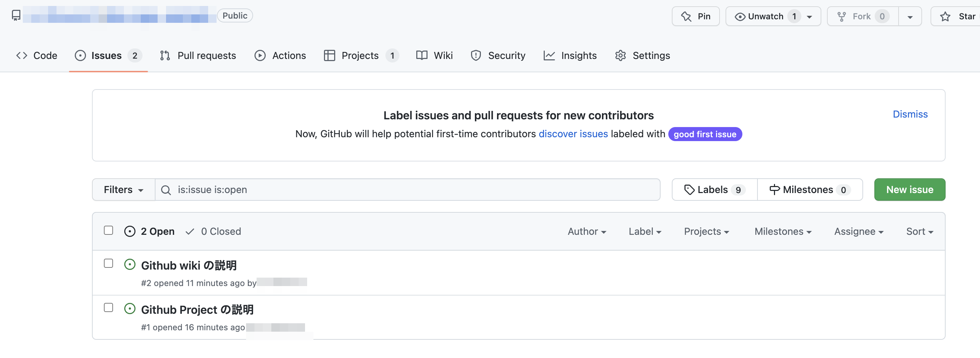Viewport: 980px width, 358px height.
Task: Open the Wiki tab
Action: [x=435, y=55]
